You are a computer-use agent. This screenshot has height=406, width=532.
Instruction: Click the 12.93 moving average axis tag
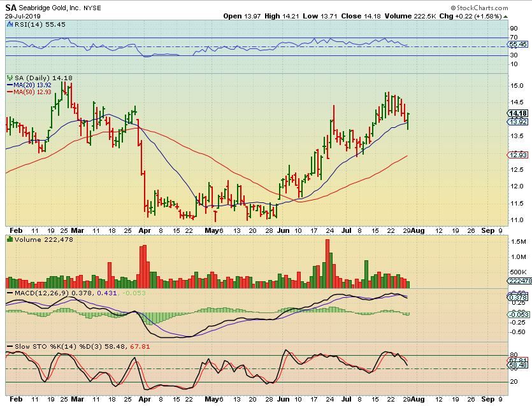pos(518,155)
